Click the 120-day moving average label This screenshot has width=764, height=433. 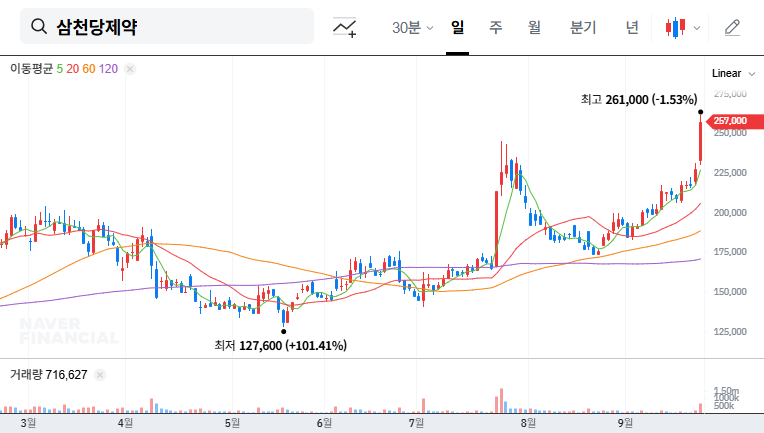[x=108, y=69]
